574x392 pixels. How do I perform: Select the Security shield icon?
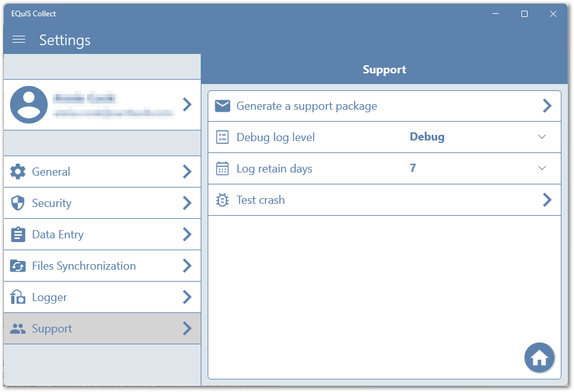pyautogui.click(x=18, y=203)
